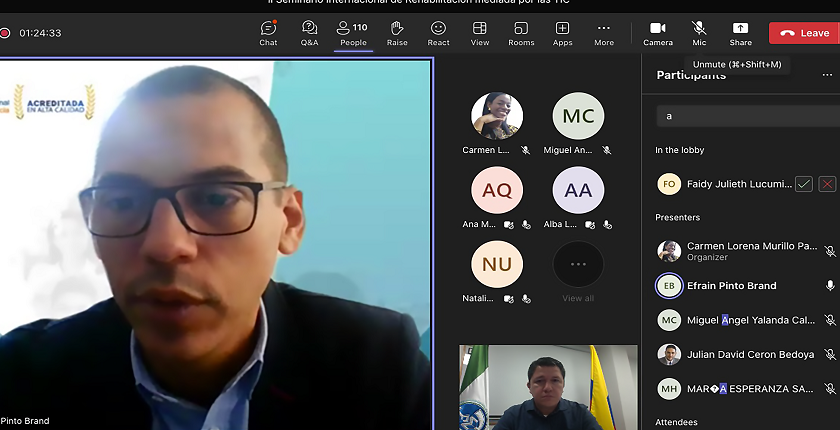Image resolution: width=840 pixels, height=430 pixels.
Task: Click mic-off icon under Ana M... tile
Action: (x=526, y=225)
